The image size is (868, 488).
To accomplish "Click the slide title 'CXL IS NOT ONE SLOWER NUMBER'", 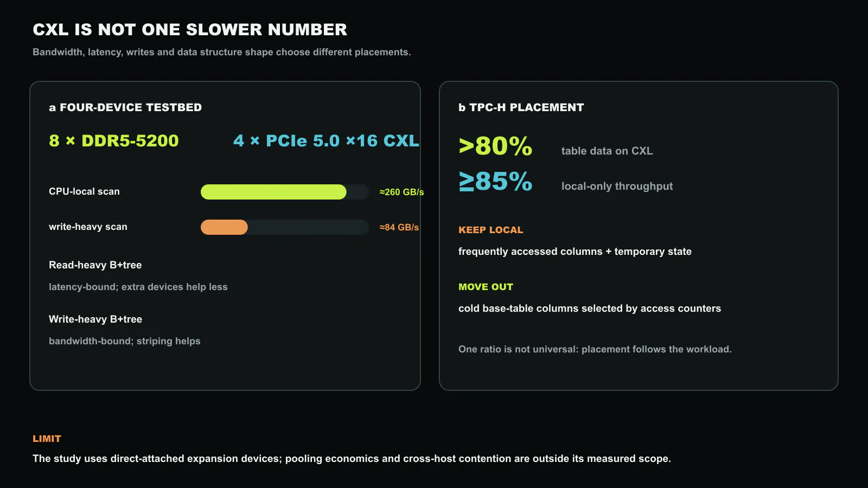I will tap(190, 29).
